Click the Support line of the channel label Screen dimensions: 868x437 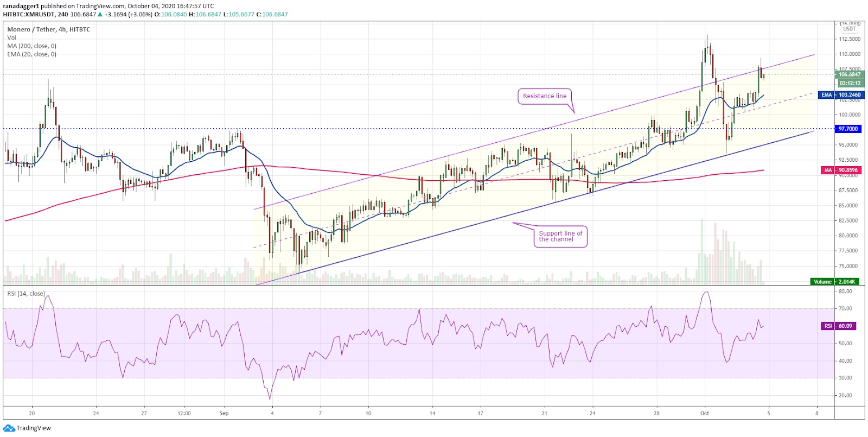pyautogui.click(x=560, y=236)
